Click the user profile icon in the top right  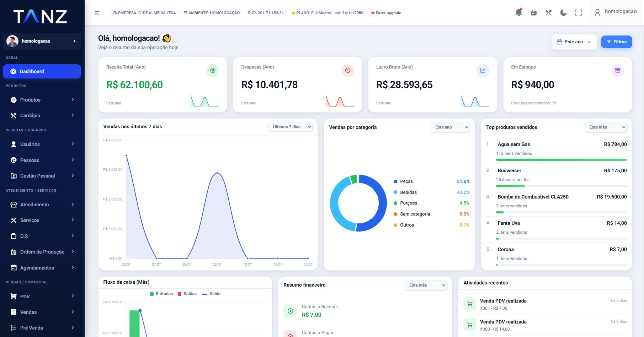597,13
